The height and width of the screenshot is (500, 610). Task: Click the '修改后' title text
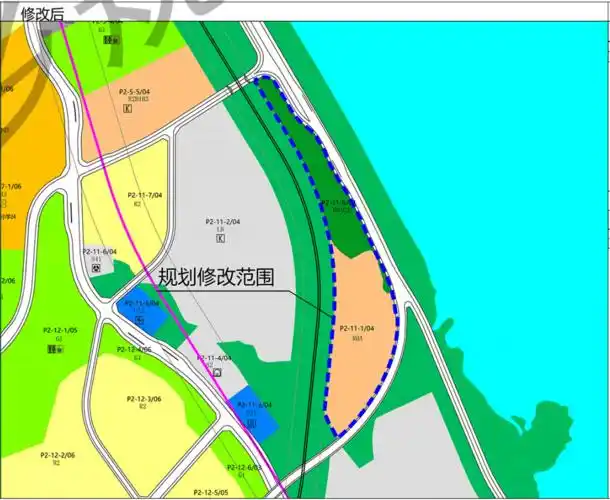click(x=43, y=14)
